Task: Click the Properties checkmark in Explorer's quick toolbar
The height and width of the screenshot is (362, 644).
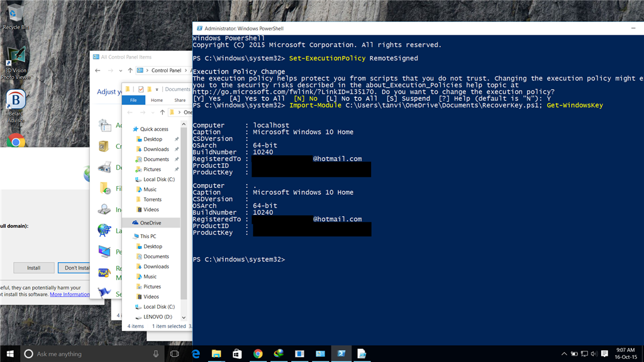Action: pyautogui.click(x=141, y=89)
